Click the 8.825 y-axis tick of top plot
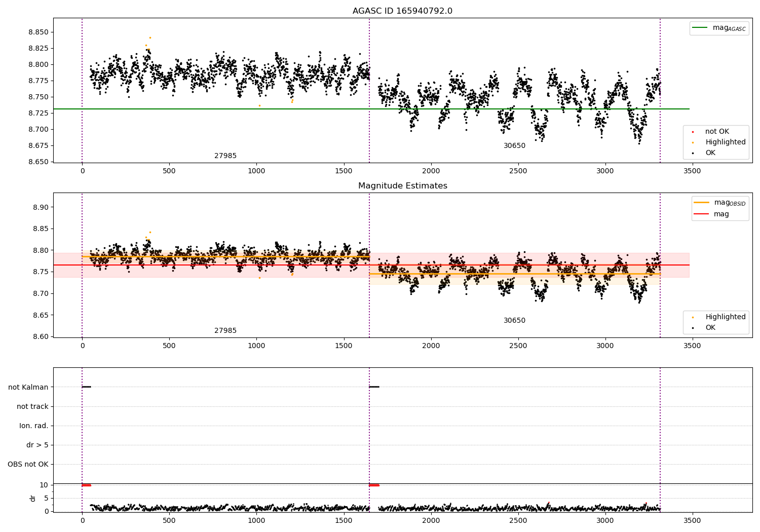 coord(39,48)
